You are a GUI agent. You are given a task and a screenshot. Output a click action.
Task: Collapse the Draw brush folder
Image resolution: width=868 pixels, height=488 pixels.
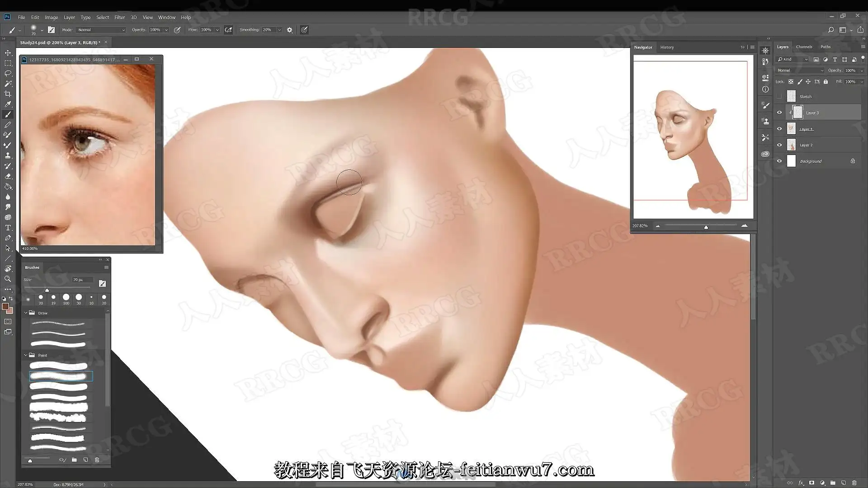pyautogui.click(x=26, y=313)
